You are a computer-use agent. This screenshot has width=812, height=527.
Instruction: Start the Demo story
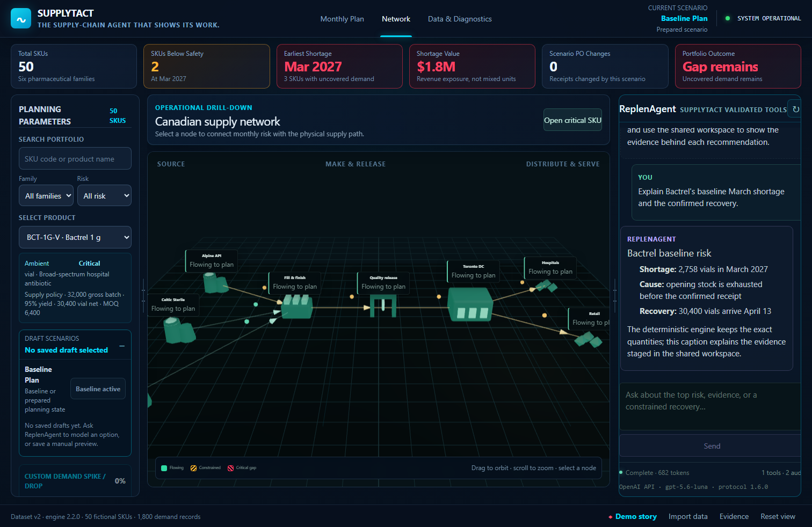pos(632,516)
